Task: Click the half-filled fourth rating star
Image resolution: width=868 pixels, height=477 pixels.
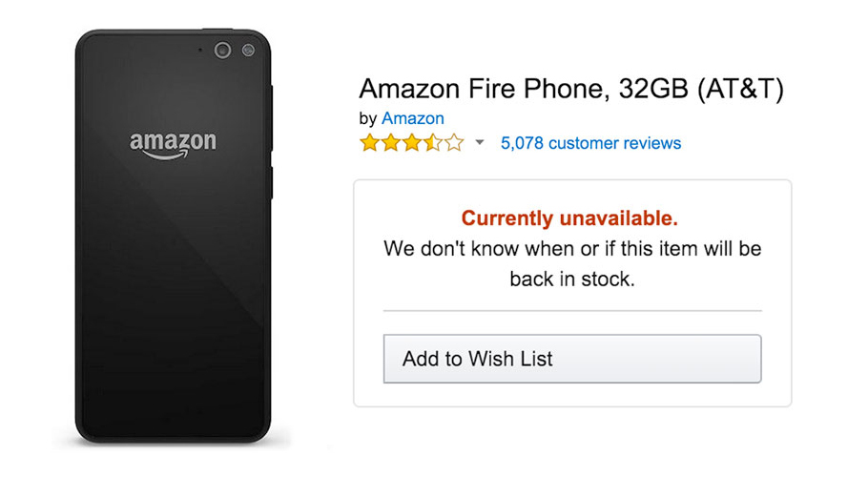Action: 432,143
